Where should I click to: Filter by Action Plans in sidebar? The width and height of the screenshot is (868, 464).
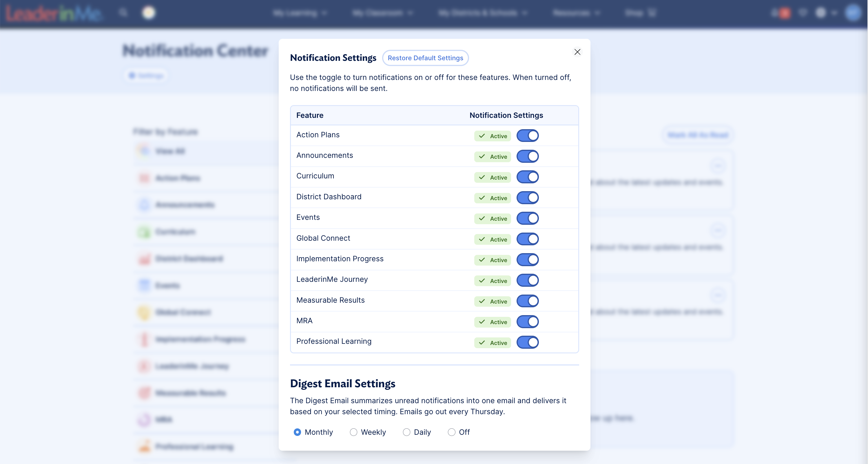[205, 178]
